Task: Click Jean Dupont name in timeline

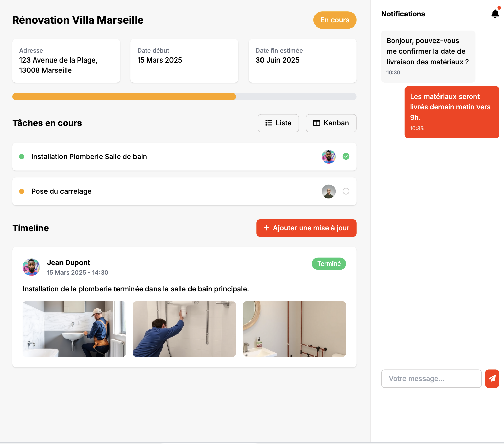Action: pos(69,263)
